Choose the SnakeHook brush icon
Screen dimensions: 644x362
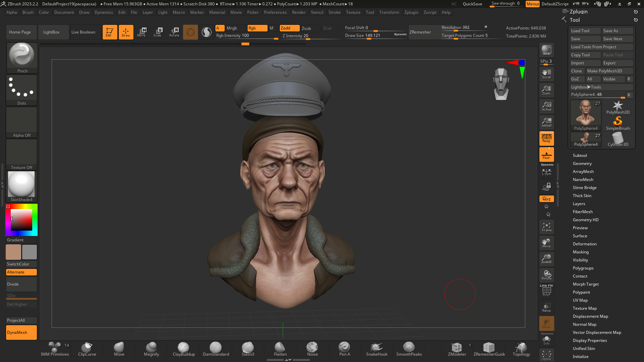pos(377,349)
